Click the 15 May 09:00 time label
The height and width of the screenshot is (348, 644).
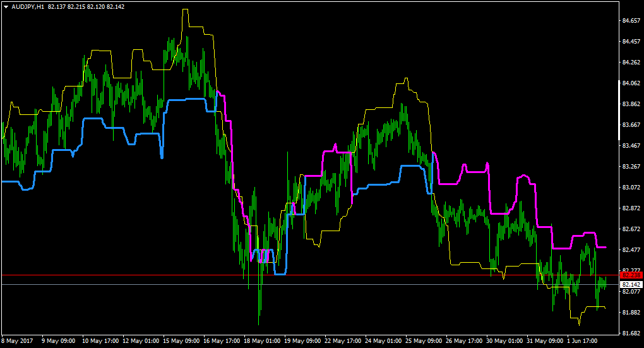click(x=181, y=341)
